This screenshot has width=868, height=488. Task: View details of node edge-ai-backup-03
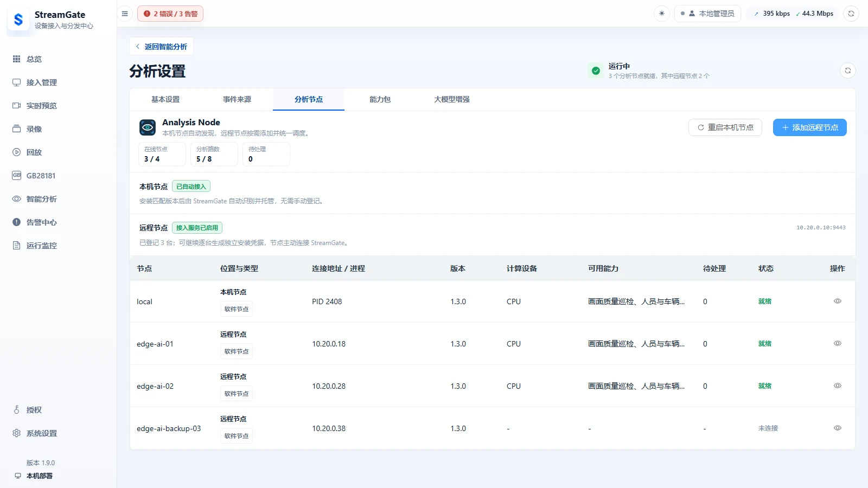(x=838, y=428)
